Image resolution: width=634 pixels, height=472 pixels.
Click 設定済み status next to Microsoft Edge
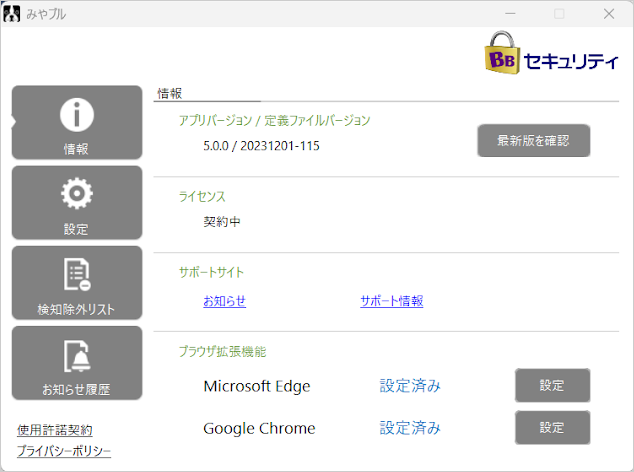coord(410,386)
